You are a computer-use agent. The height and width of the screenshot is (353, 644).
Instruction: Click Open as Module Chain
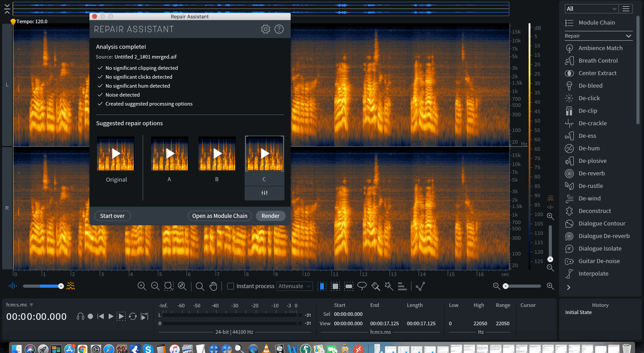pyautogui.click(x=220, y=216)
